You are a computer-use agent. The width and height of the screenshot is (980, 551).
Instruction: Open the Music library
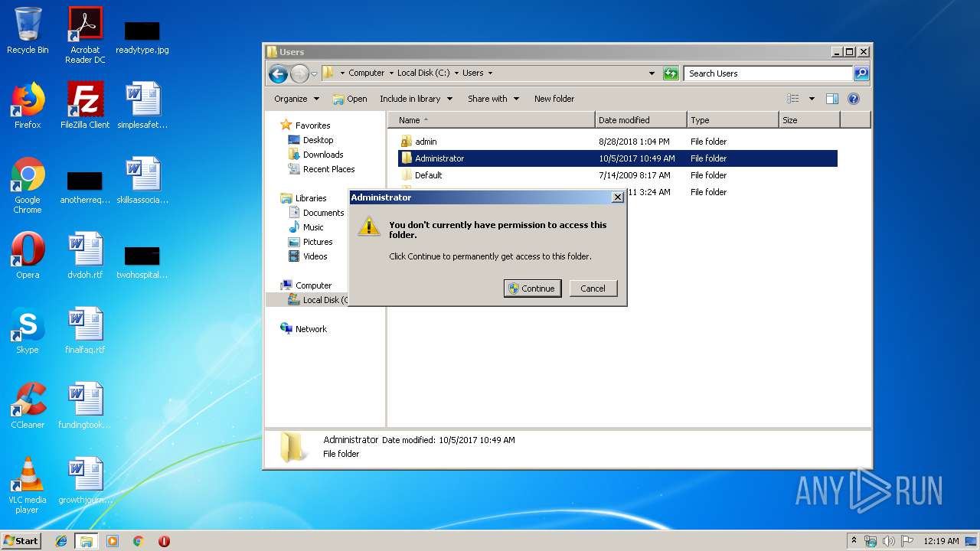[313, 227]
